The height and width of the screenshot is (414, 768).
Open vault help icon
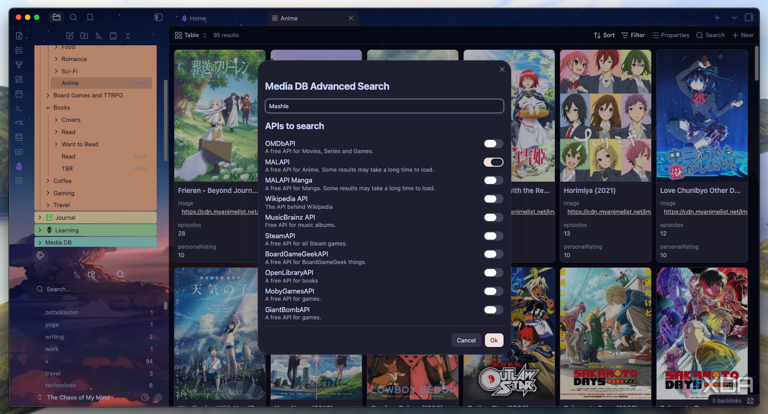[145, 397]
